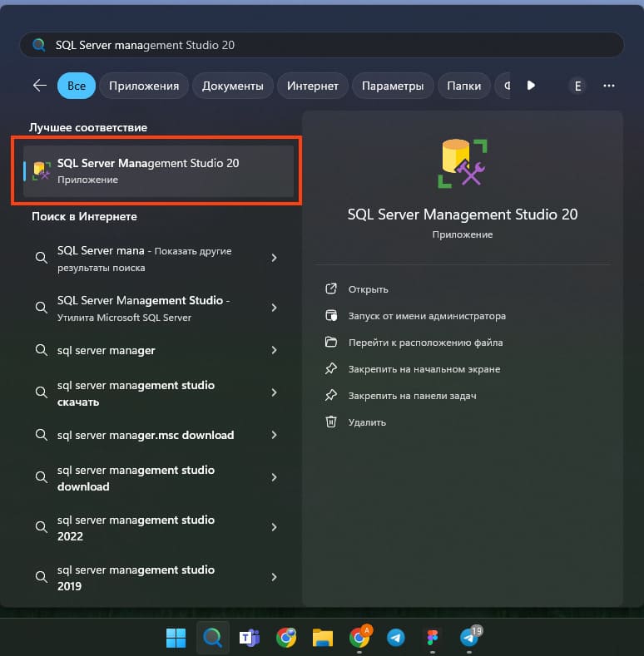Click Перейти к расположению файла
Screen dimensions: 644x656
pos(426,343)
